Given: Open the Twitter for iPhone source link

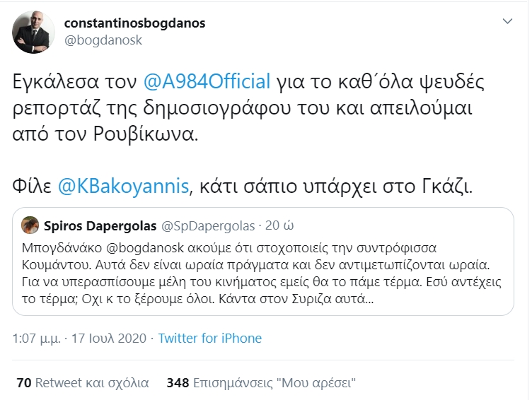Looking at the screenshot, I should point(209,338).
